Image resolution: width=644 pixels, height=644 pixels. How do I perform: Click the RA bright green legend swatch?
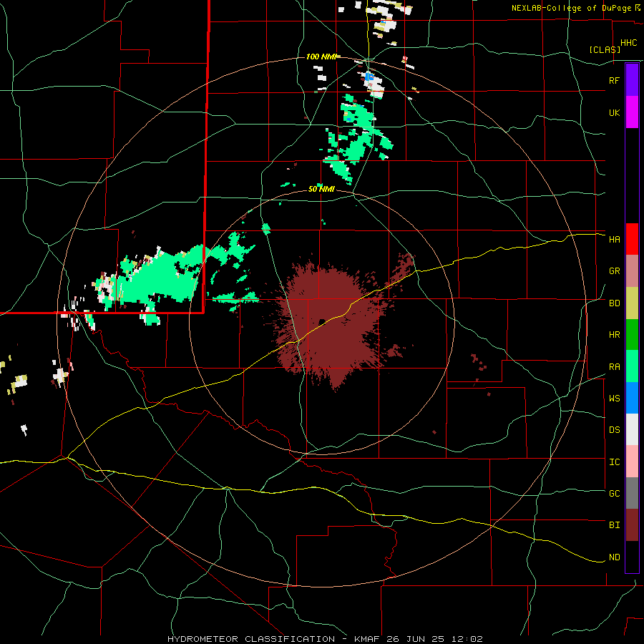tap(632, 366)
